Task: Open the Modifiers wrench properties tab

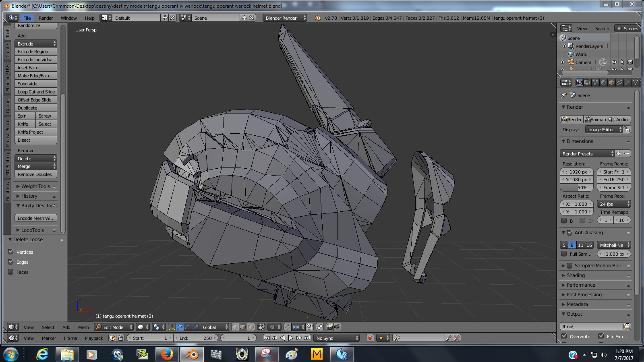Action: click(x=627, y=83)
